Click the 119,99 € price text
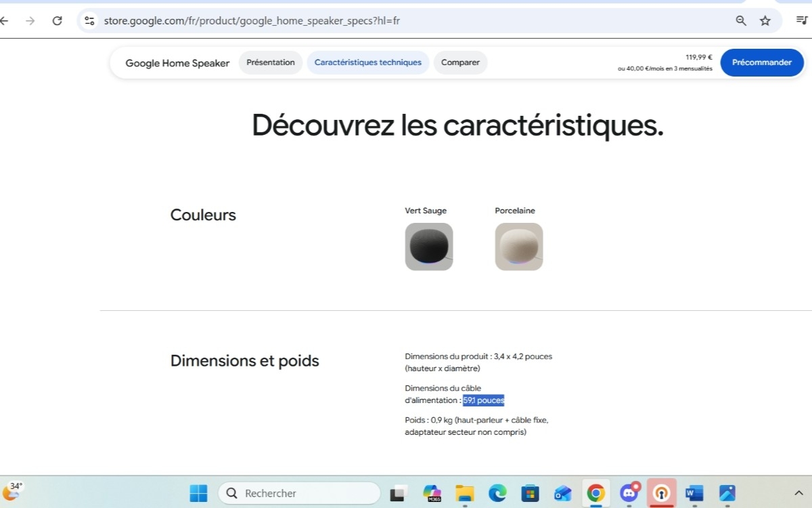 point(699,57)
